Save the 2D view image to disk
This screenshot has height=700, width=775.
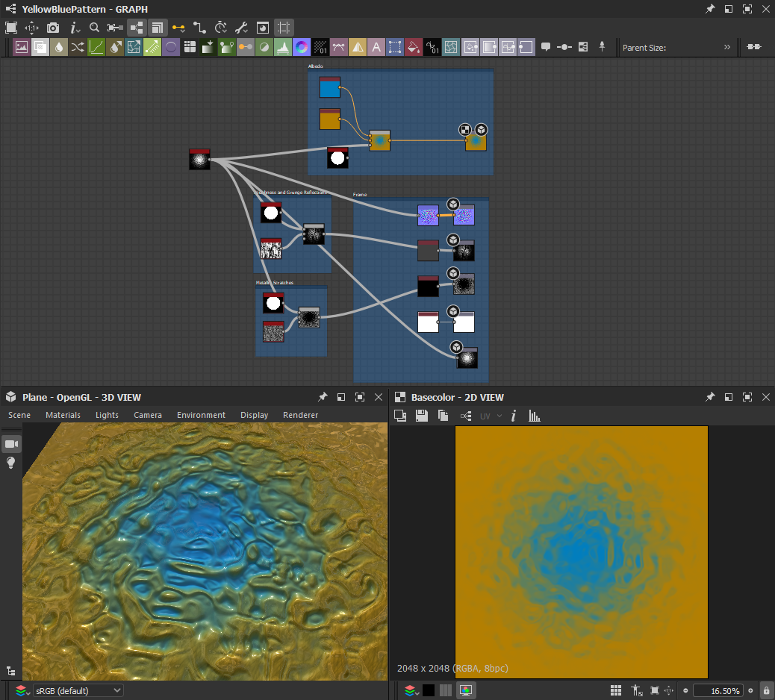click(422, 416)
